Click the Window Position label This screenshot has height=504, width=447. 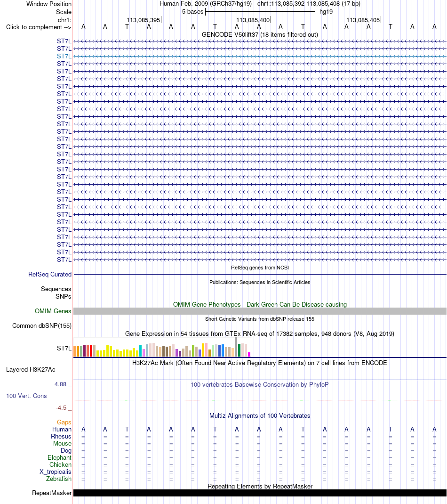click(49, 4)
